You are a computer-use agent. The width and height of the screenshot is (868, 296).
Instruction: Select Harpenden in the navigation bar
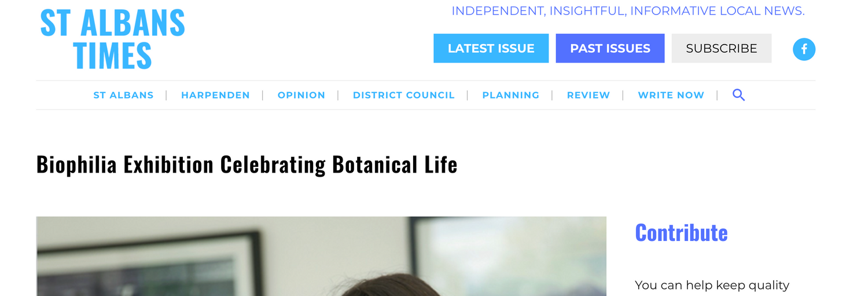click(x=215, y=96)
